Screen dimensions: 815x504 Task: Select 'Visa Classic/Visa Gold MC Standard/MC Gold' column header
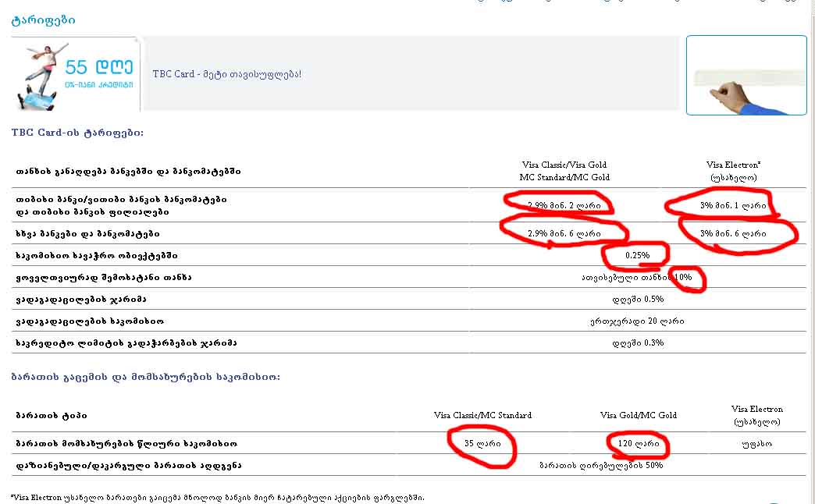564,171
